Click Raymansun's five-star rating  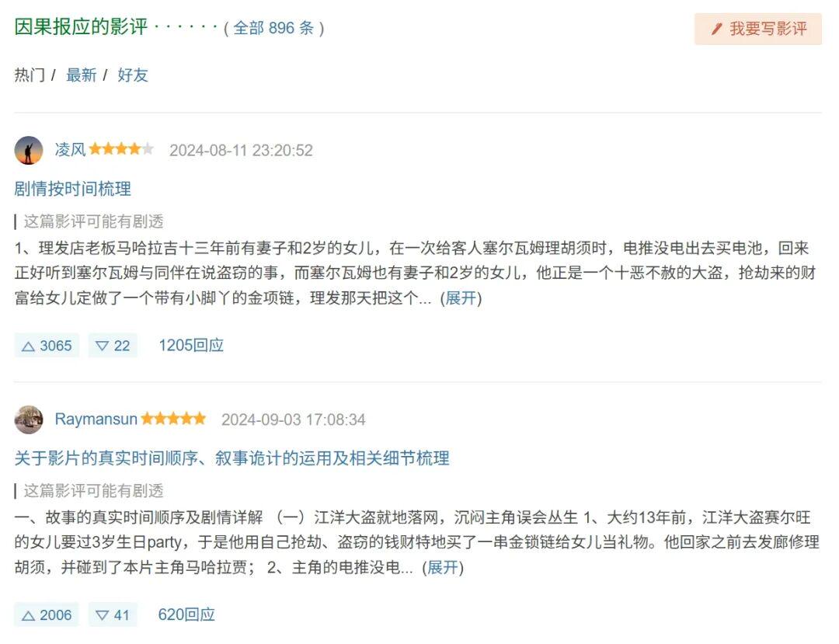(x=173, y=419)
